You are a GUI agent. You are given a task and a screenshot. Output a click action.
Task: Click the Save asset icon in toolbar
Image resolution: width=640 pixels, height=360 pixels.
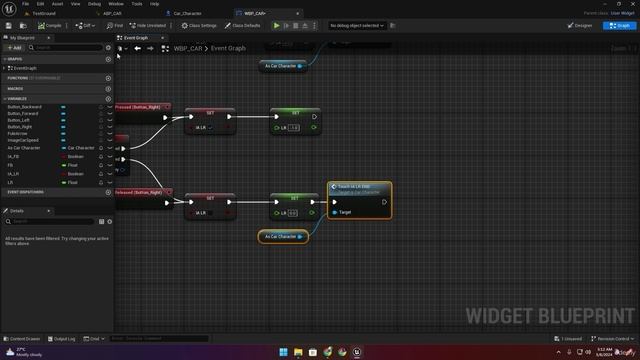tap(9, 26)
